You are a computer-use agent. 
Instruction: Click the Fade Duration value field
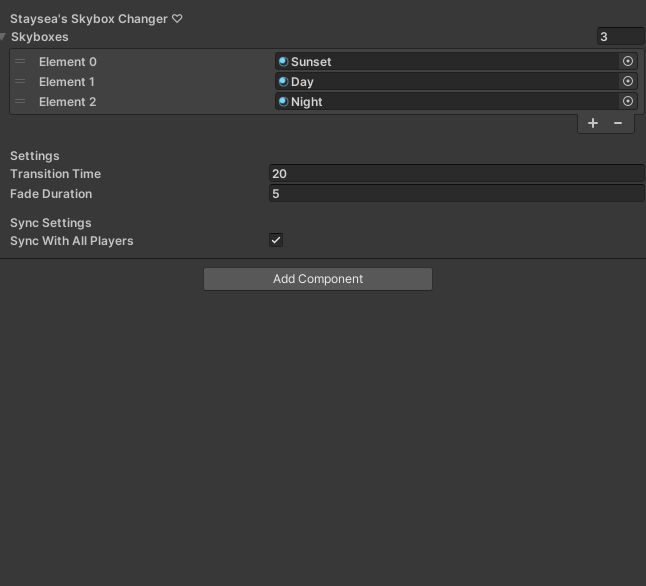(456, 194)
